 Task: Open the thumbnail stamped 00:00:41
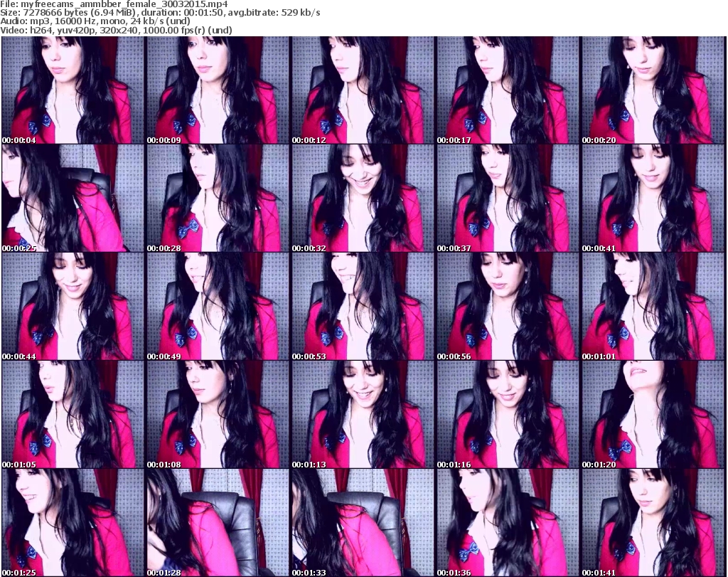click(x=653, y=198)
